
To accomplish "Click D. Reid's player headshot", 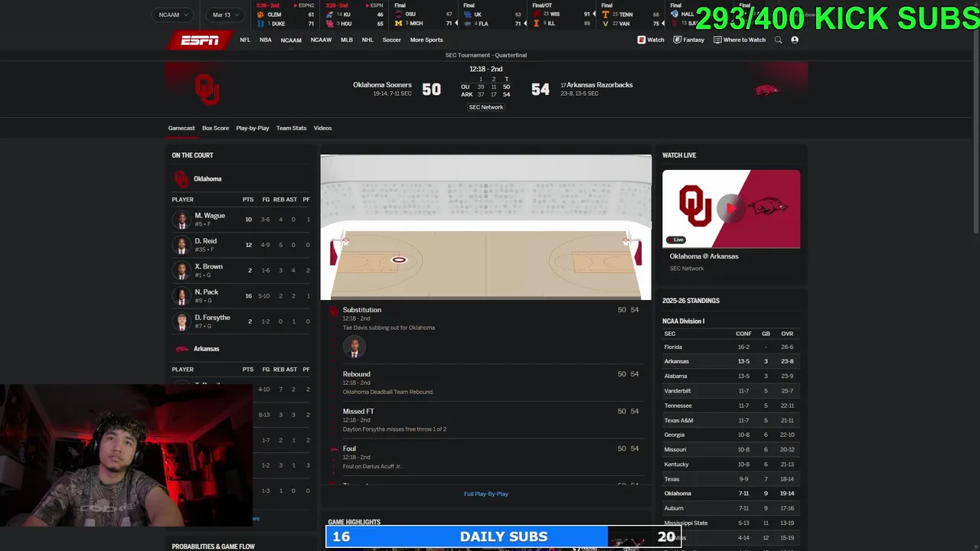I will 182,245.
